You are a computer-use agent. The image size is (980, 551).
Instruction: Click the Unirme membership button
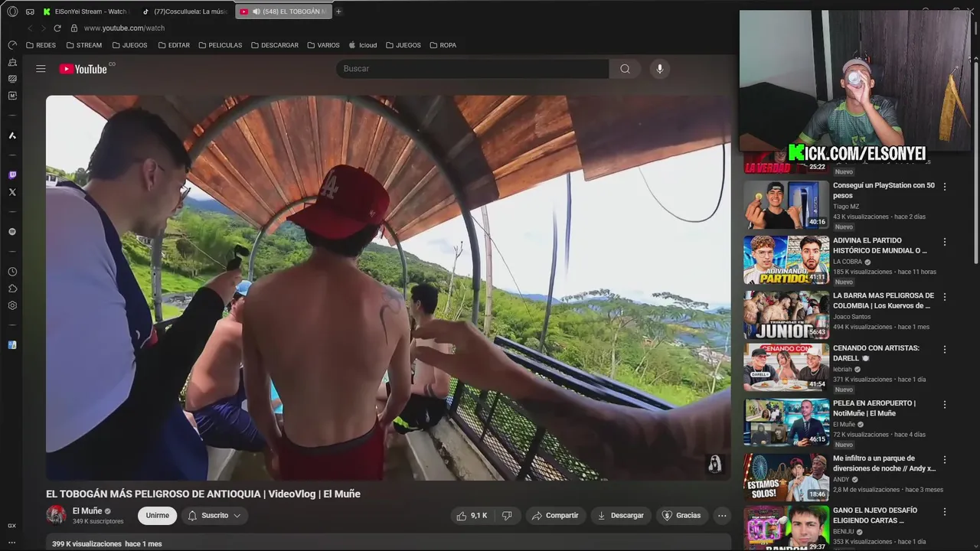click(157, 516)
